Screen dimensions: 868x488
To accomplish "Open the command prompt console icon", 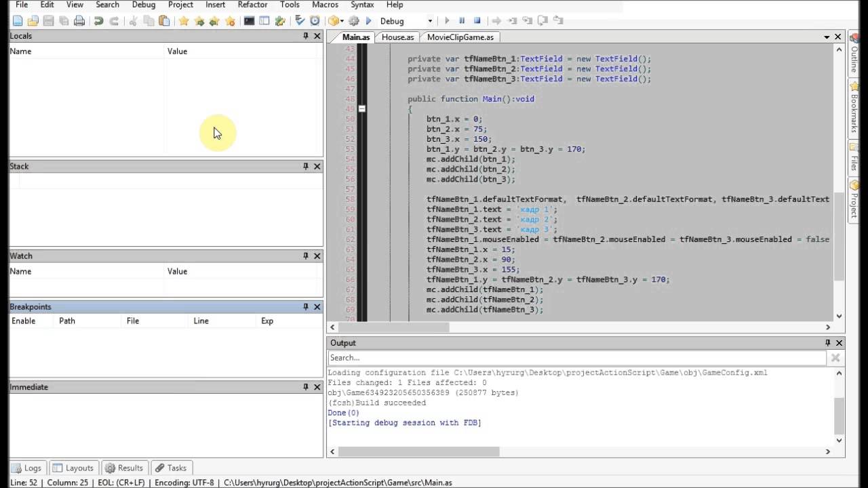I will tap(250, 21).
